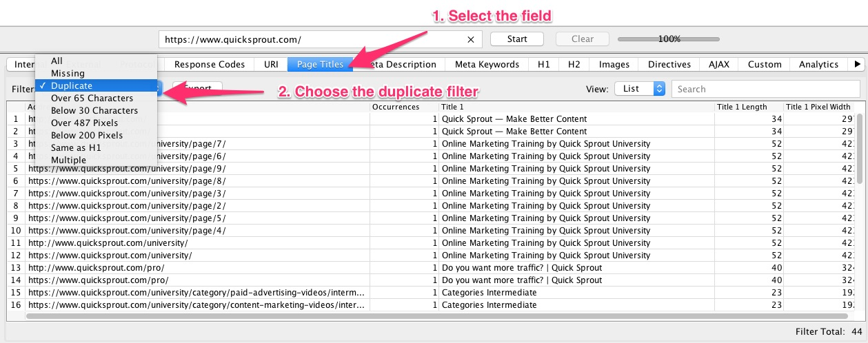Clear the URL field with X icon

pos(470,39)
